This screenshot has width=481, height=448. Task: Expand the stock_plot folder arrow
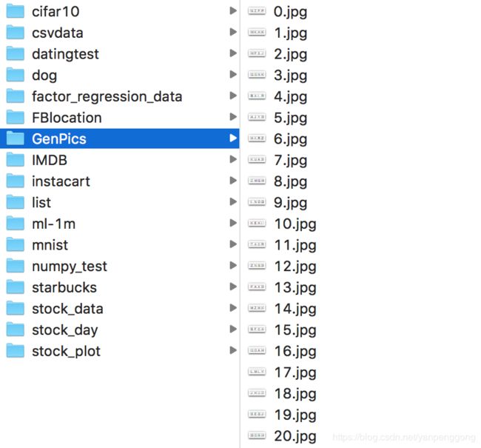coord(233,350)
